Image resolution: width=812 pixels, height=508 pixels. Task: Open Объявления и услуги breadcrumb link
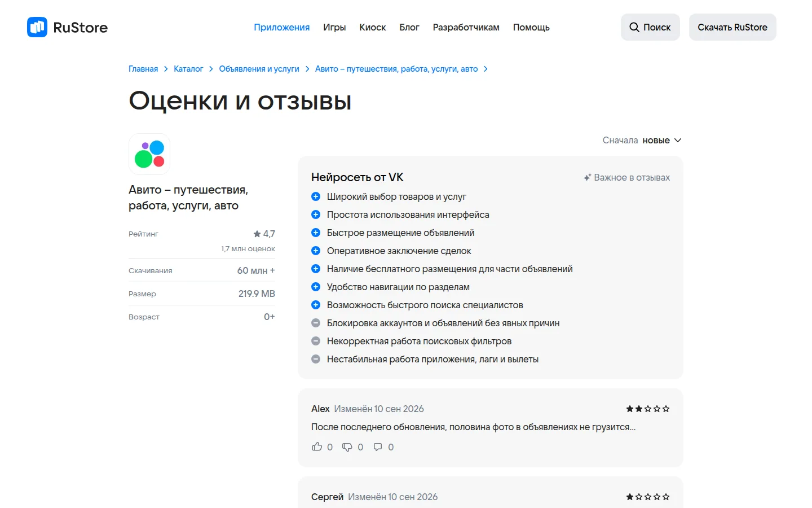coord(259,69)
